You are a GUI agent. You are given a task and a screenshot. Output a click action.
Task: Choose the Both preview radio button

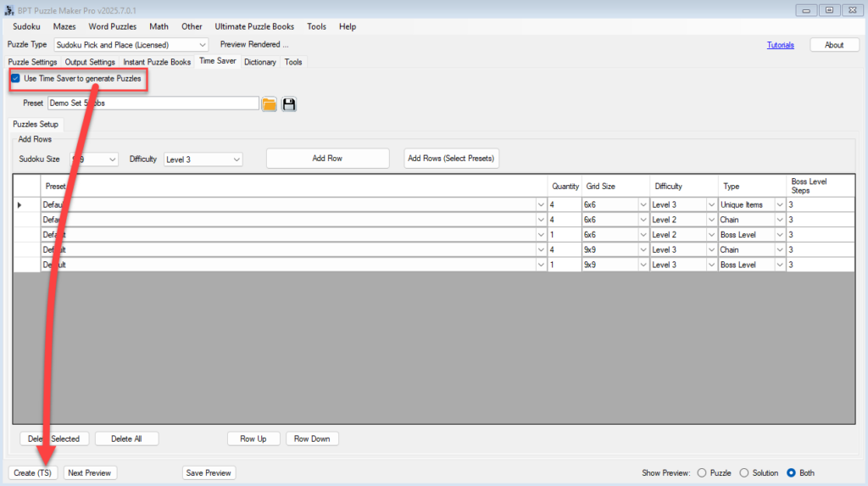tap(791, 472)
